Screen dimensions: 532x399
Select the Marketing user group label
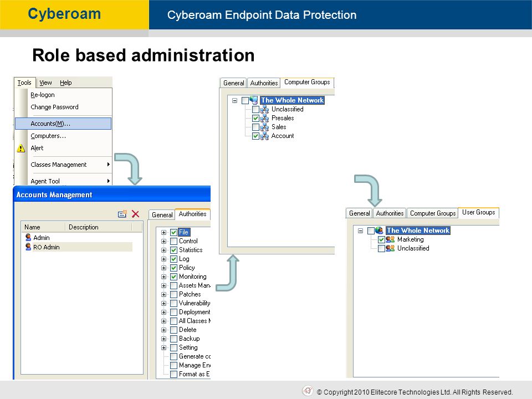pos(411,239)
